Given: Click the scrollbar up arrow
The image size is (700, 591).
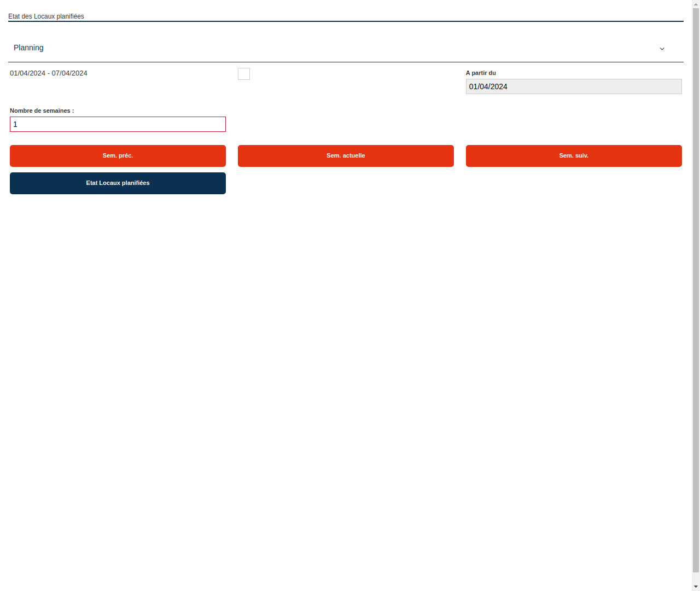Looking at the screenshot, I should click(x=696, y=3).
